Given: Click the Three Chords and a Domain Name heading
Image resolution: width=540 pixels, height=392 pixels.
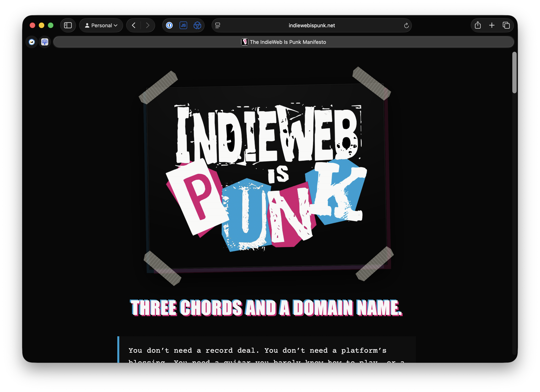Looking at the screenshot, I should [266, 308].
